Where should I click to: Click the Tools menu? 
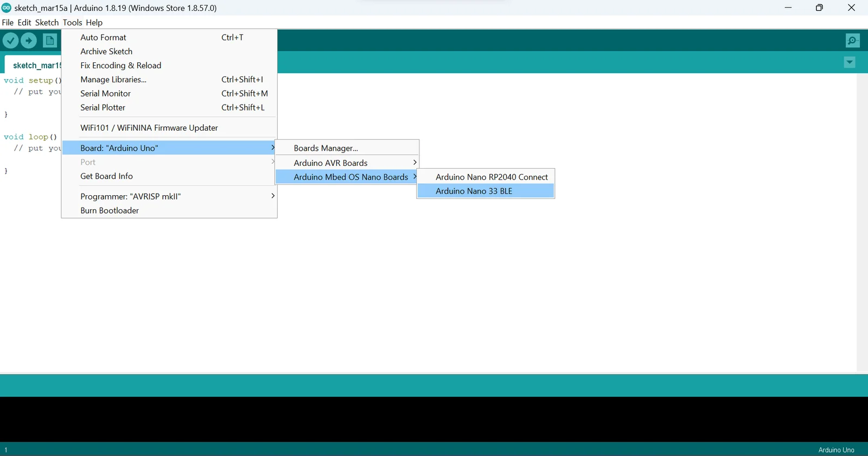(72, 22)
